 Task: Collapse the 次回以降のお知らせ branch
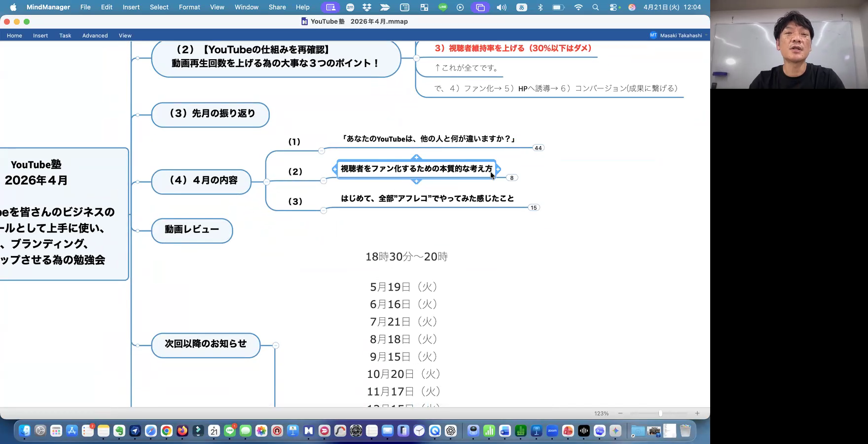tap(276, 345)
